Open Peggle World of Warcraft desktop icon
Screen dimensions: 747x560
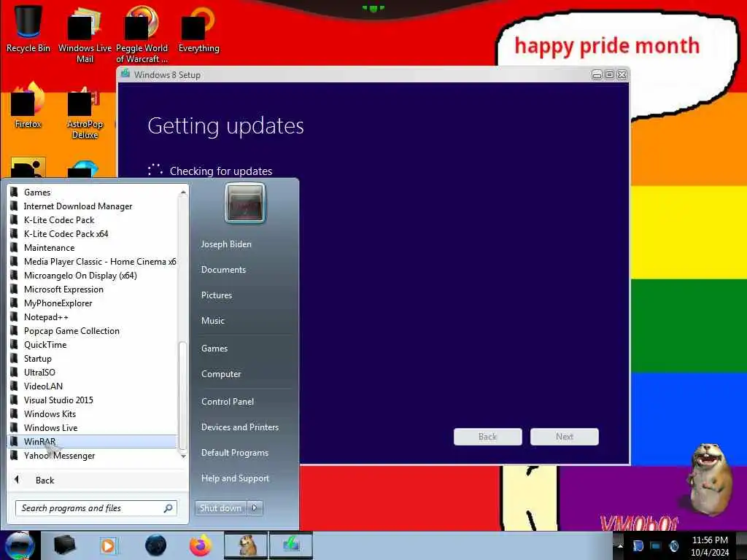pyautogui.click(x=142, y=34)
